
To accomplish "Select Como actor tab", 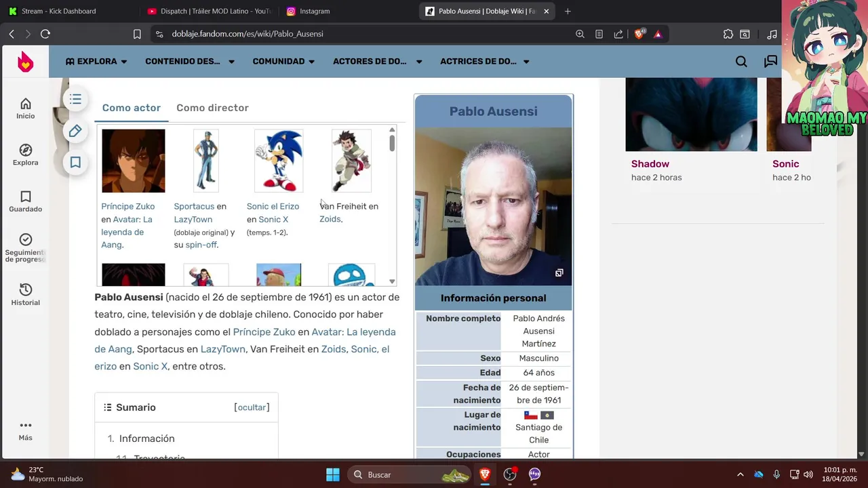I will 132,108.
